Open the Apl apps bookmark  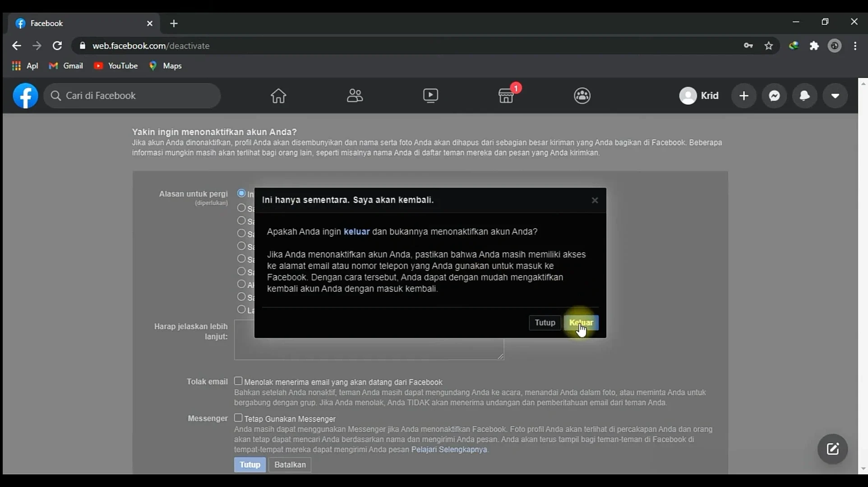[25, 66]
